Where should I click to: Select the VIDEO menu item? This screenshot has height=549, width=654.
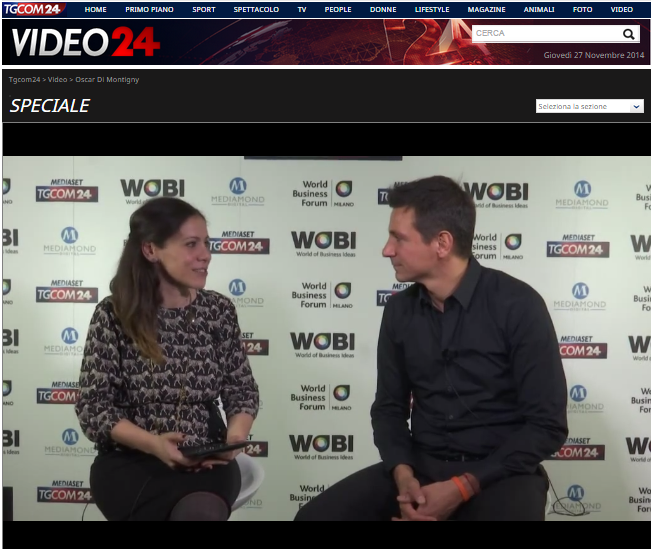621,9
